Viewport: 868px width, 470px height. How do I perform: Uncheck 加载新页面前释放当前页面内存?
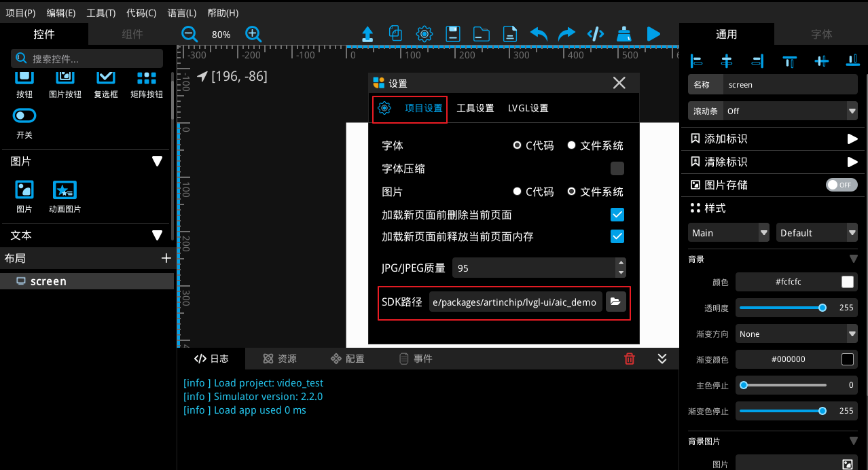617,236
